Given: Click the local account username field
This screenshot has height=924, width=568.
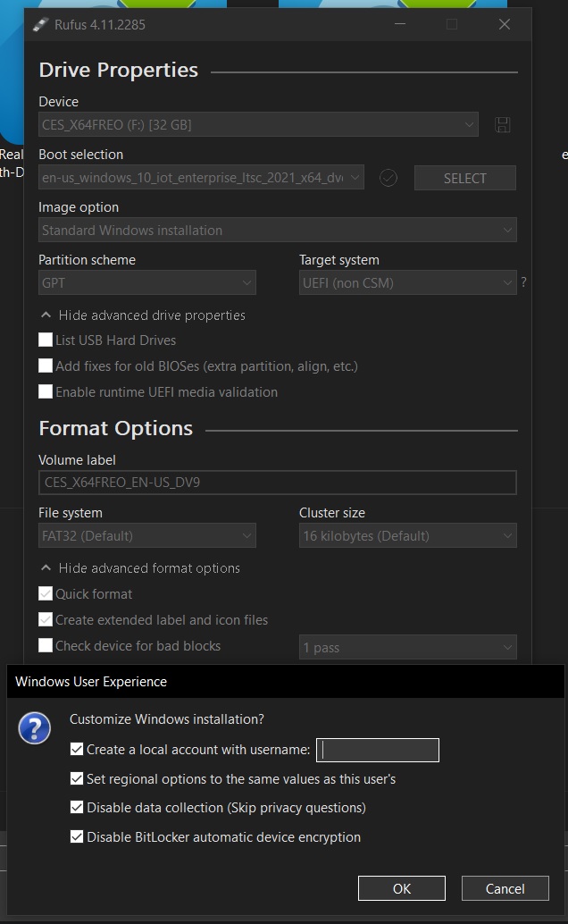Looking at the screenshot, I should 378,750.
